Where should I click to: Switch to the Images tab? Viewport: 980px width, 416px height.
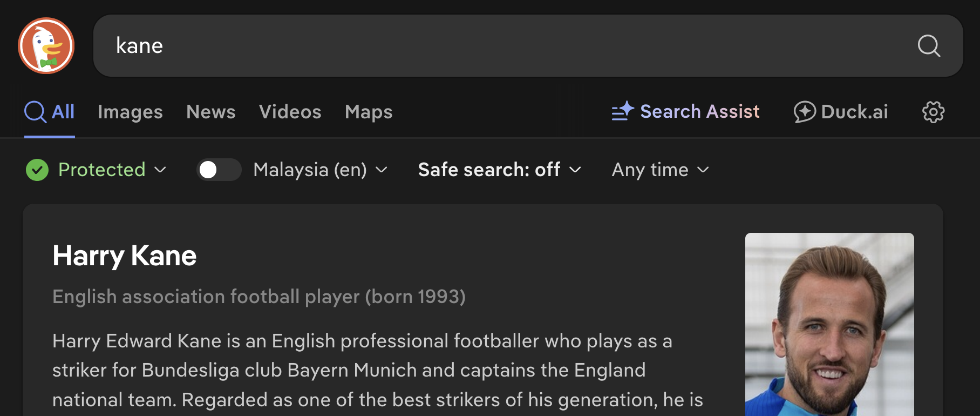[130, 112]
